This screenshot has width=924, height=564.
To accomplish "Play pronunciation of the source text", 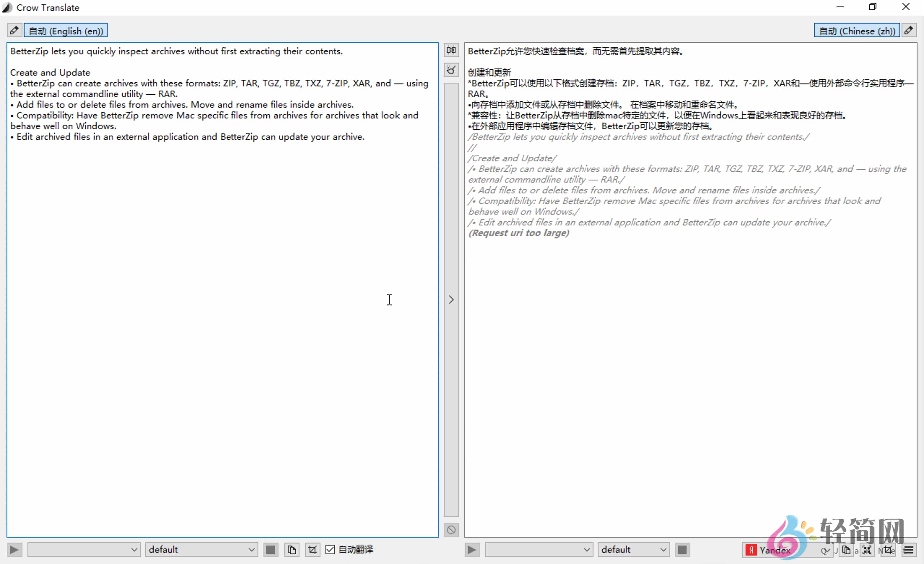I will click(x=14, y=549).
